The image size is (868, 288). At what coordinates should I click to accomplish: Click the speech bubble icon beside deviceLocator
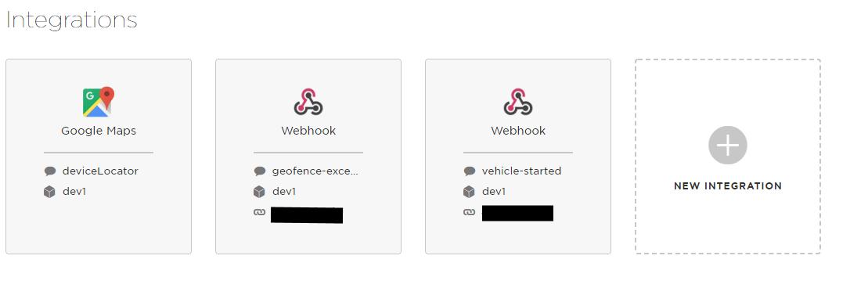(x=50, y=171)
